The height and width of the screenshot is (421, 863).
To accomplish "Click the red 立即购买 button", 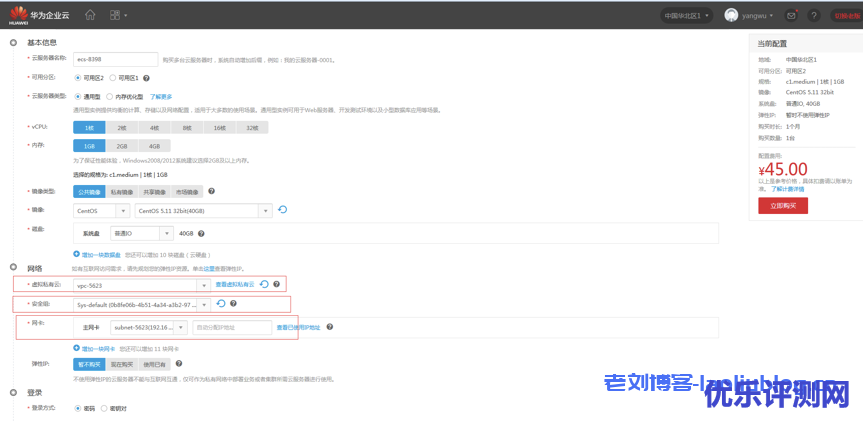I will click(x=782, y=204).
